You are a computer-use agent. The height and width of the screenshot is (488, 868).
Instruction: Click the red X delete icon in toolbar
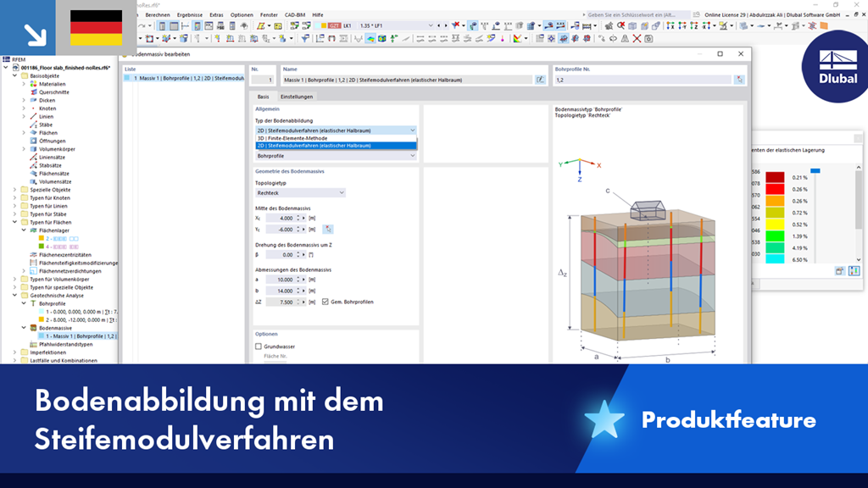(x=637, y=39)
